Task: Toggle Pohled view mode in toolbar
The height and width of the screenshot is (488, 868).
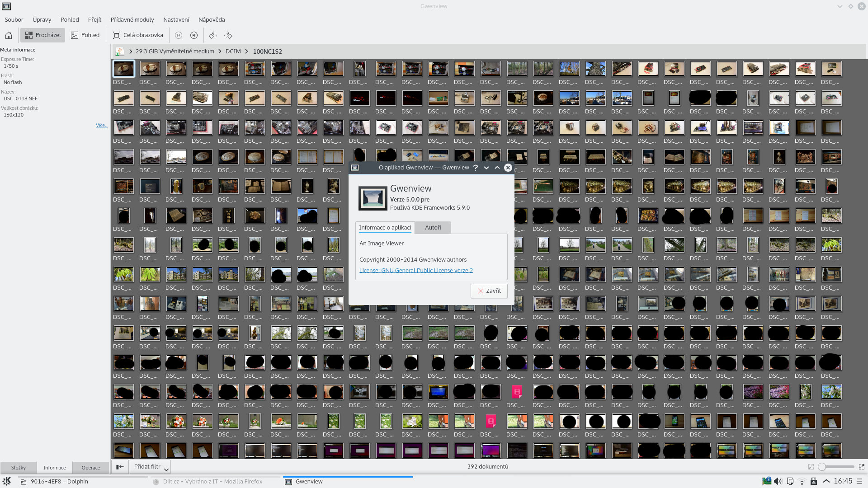Action: (x=85, y=35)
